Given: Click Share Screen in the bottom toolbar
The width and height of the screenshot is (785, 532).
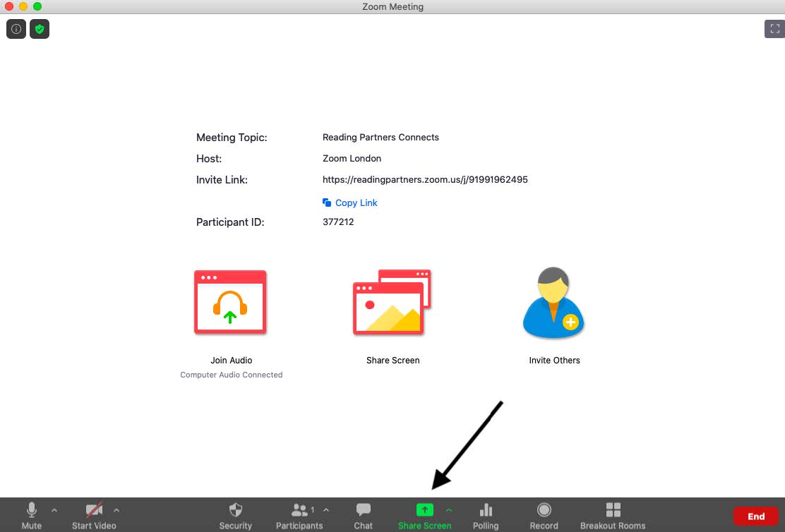Looking at the screenshot, I should [x=424, y=516].
